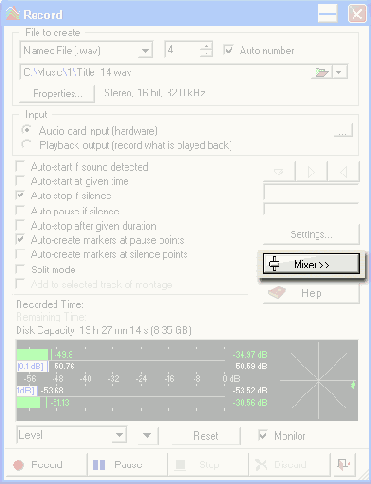Click the browse folder icon for file path

(322, 72)
